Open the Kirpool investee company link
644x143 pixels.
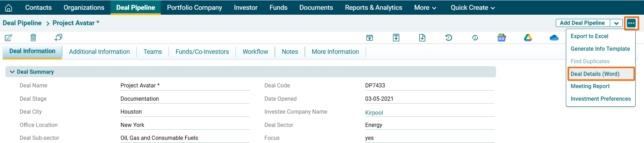(374, 113)
